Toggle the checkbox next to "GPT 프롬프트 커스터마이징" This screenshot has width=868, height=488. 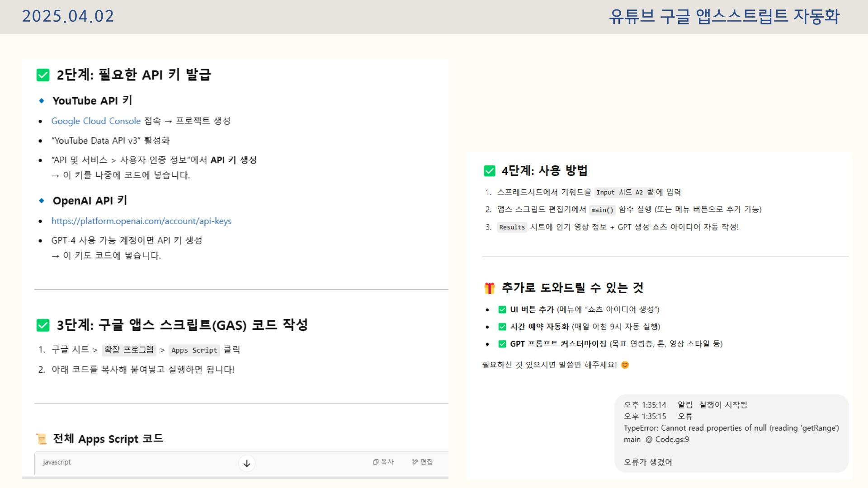tap(502, 343)
